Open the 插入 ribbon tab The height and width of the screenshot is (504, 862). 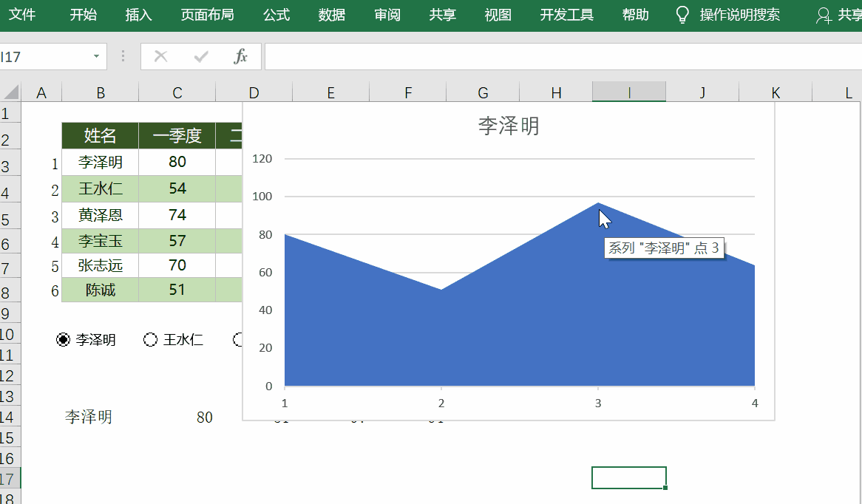coord(138,15)
